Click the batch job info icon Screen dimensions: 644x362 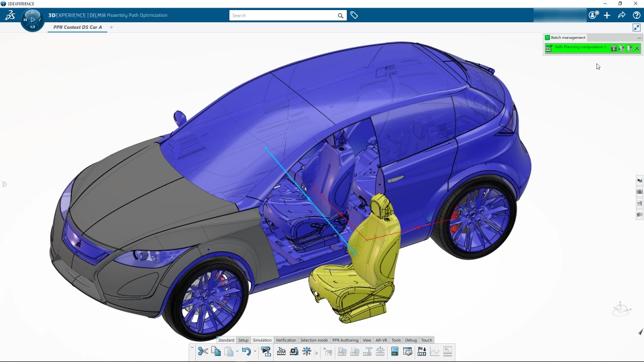(x=614, y=48)
